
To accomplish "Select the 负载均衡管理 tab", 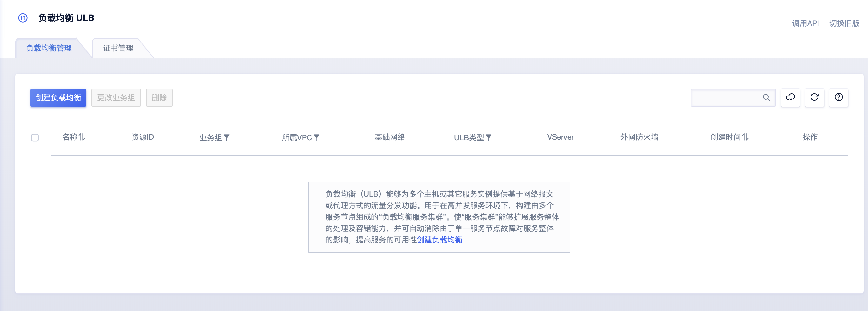I will pos(49,48).
